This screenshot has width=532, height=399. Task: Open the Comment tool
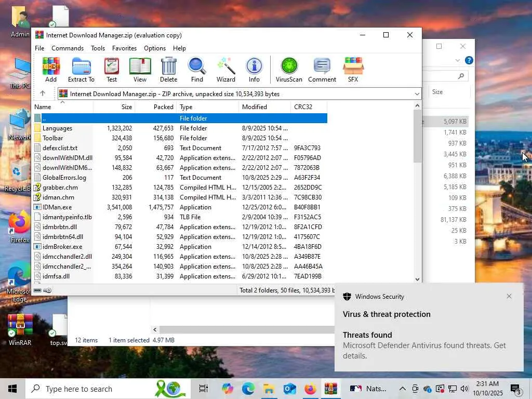322,70
